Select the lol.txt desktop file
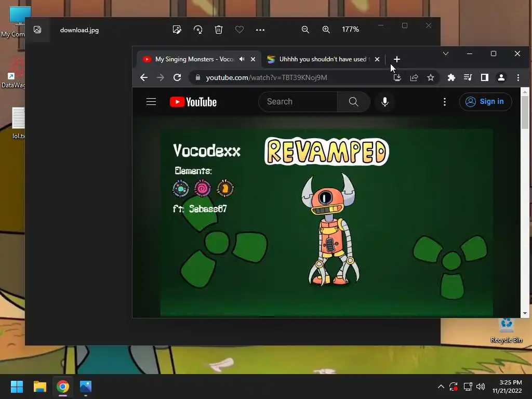This screenshot has height=399, width=532. tap(18, 123)
